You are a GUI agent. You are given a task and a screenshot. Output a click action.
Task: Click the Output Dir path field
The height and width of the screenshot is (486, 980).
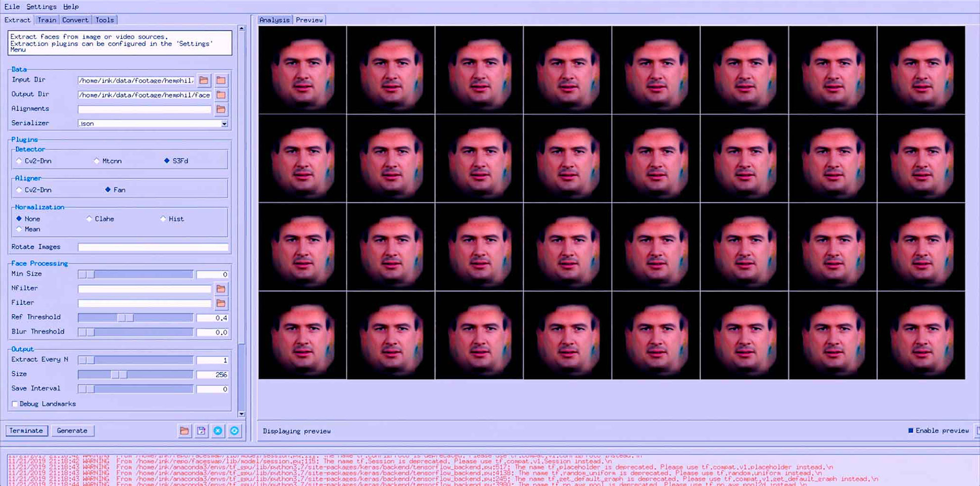tap(145, 95)
